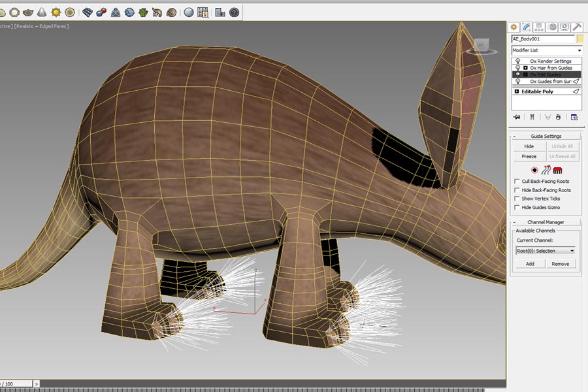This screenshot has height=392, width=588.
Task: Open the Utilities hammer panel tab
Action: [x=577, y=27]
